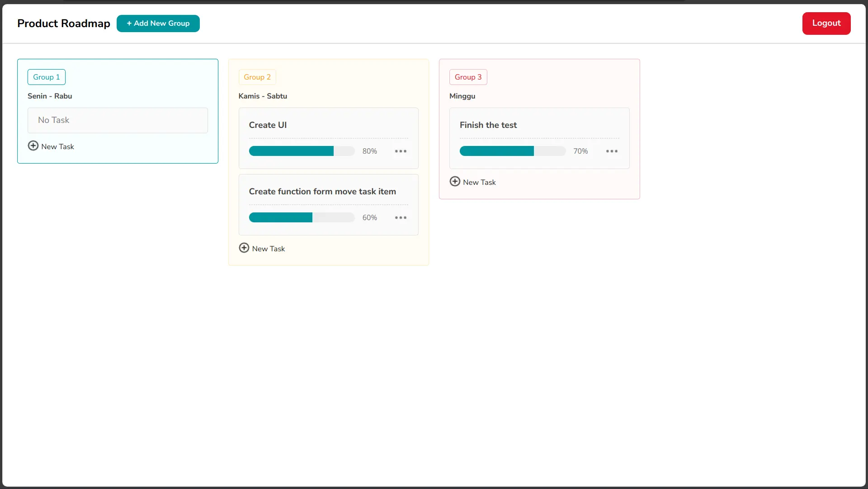868x489 pixels.
Task: Click the New Task plus icon in Group 1
Action: pyautogui.click(x=33, y=146)
